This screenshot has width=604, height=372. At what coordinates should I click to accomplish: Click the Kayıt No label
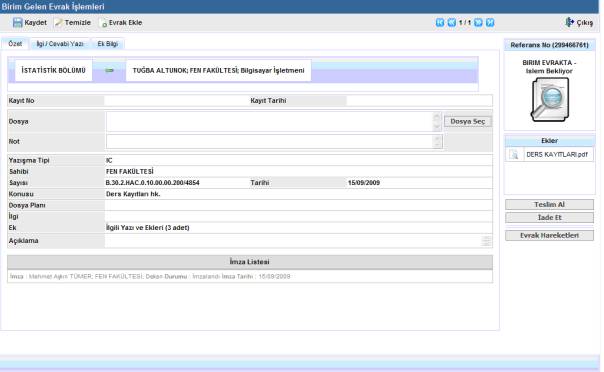coord(22,101)
